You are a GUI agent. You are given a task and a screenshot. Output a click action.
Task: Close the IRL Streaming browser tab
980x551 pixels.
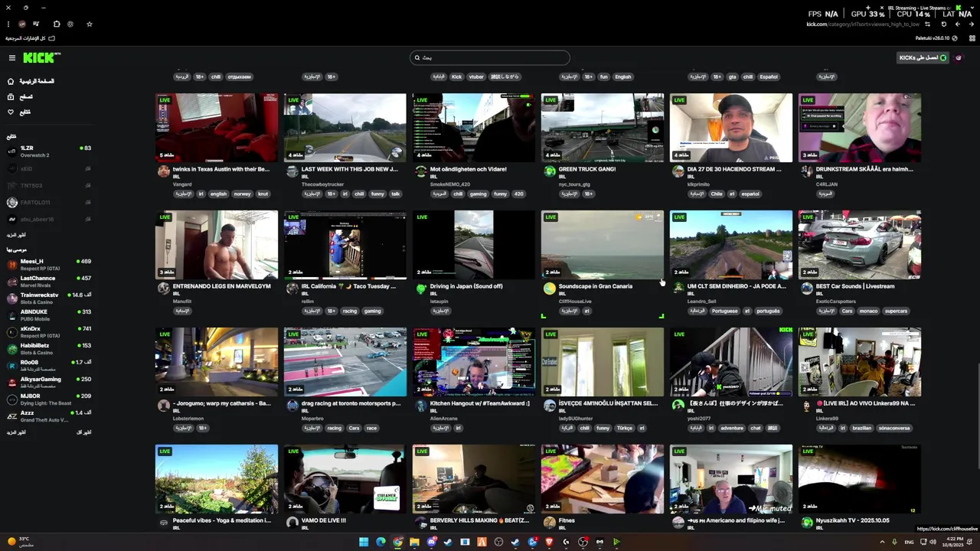(x=883, y=8)
